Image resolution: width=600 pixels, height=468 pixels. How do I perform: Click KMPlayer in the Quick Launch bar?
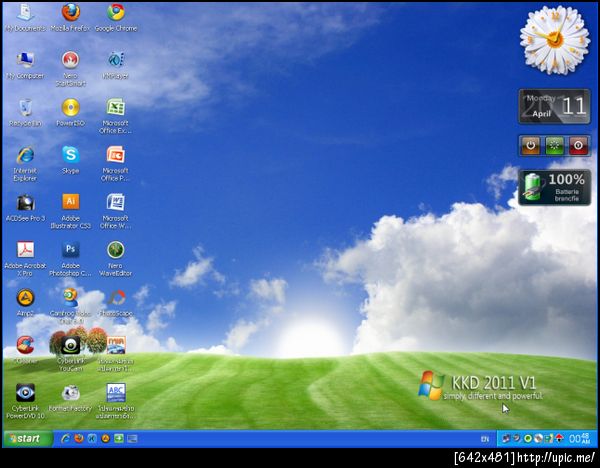coord(92,439)
